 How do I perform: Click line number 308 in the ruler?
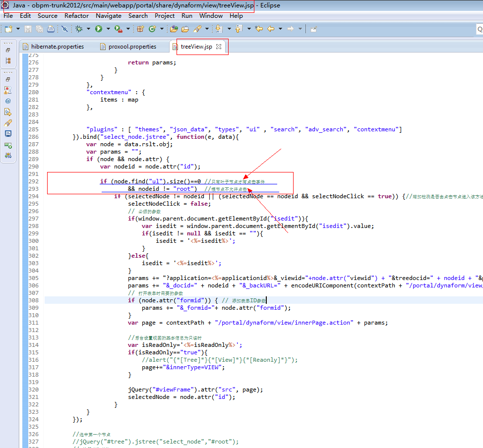[x=34, y=300]
